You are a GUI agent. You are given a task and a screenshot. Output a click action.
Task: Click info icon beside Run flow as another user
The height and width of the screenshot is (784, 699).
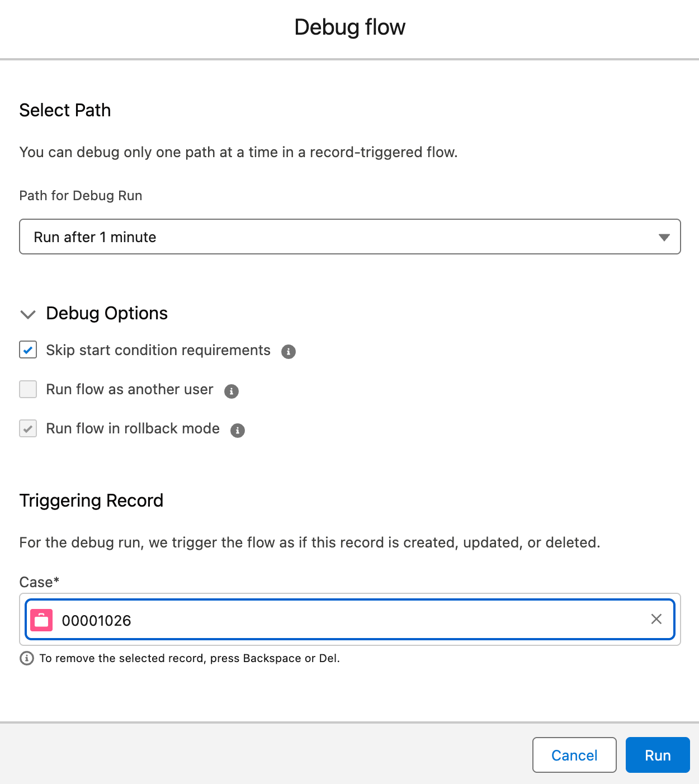(x=232, y=391)
